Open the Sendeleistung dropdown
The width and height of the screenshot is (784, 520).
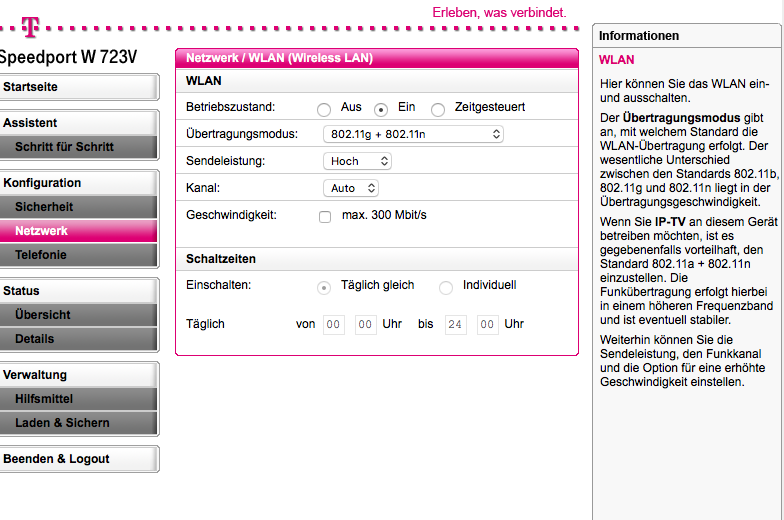[x=358, y=161]
